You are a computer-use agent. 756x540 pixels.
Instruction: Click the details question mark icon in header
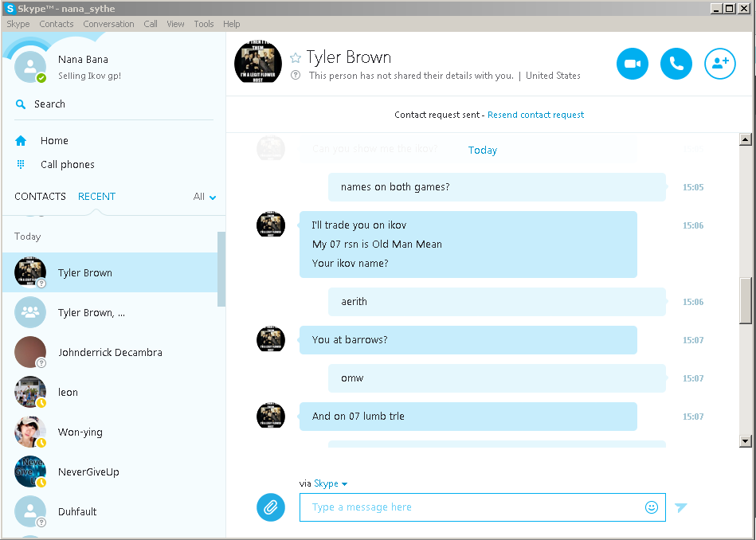(296, 75)
